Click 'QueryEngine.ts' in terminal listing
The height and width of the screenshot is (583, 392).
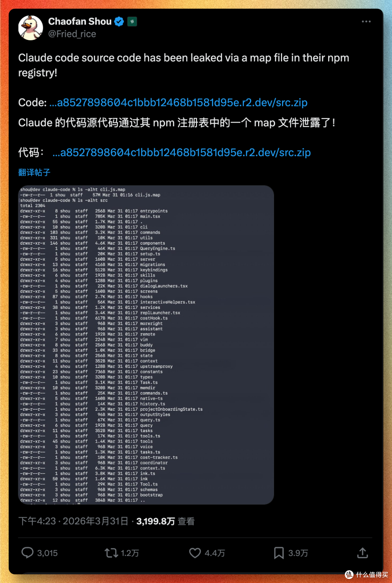point(158,249)
